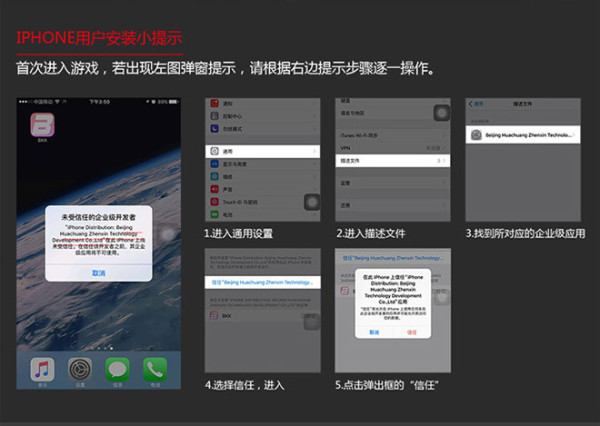The height and width of the screenshot is (426, 600).
Task: Tap the AssistiveTouch button in step 2 screenshot
Action: (442, 113)
